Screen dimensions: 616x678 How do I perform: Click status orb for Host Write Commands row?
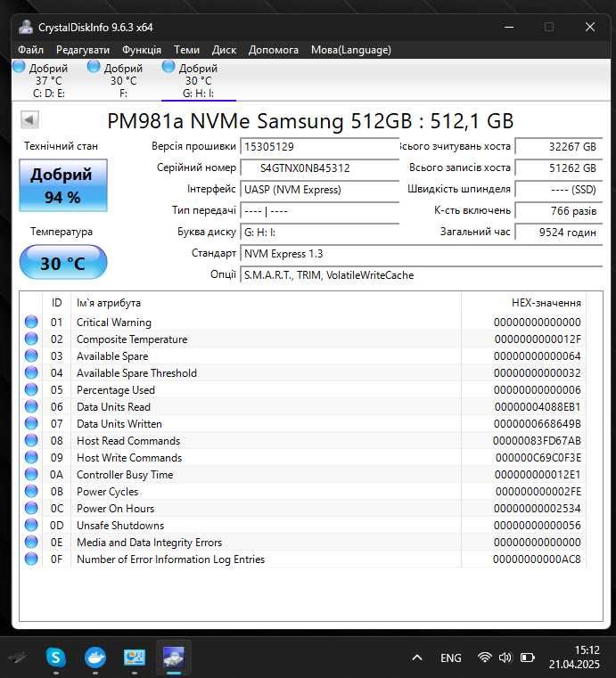(31, 457)
